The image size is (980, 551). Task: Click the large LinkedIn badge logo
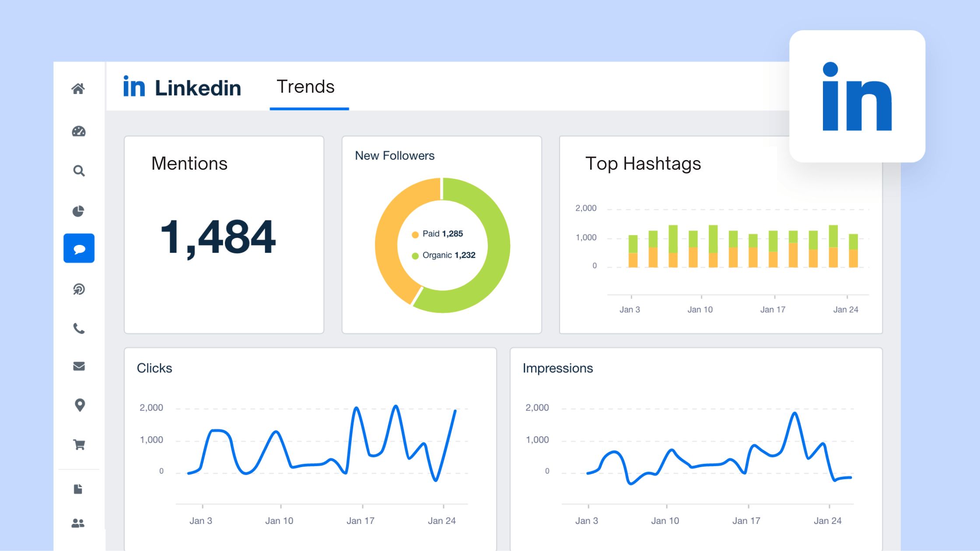(x=857, y=97)
